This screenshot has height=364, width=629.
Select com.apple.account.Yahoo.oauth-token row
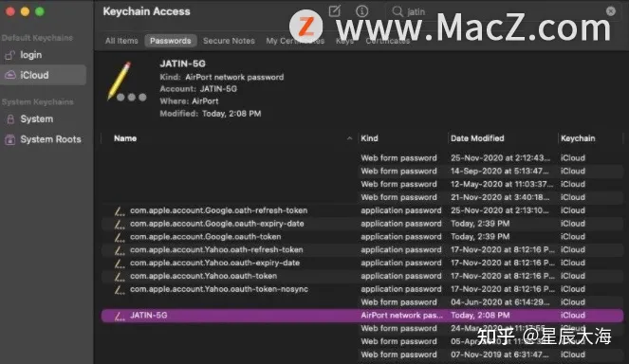[x=362, y=276]
